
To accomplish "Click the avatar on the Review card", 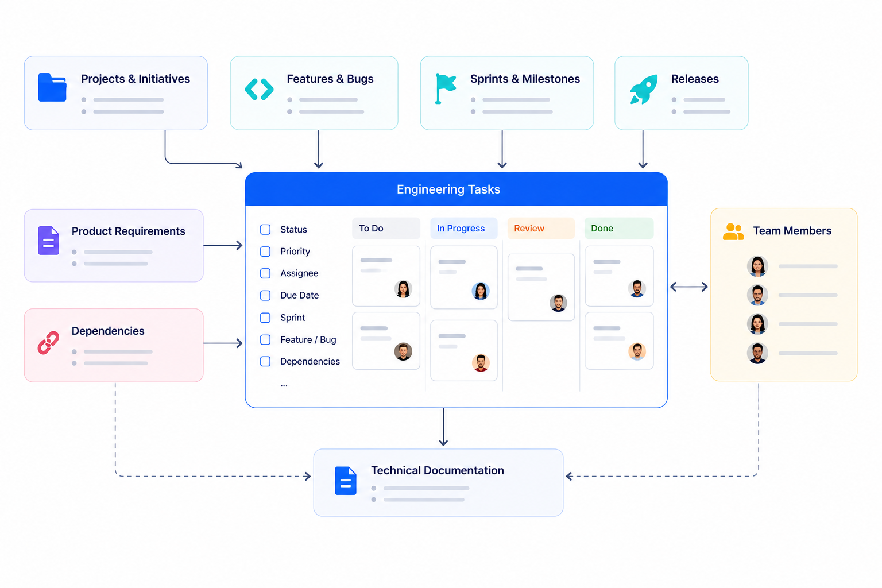I will [558, 303].
